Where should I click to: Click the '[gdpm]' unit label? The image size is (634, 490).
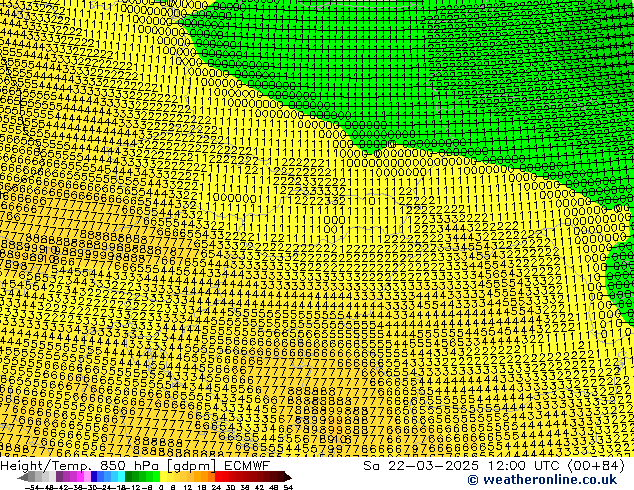(x=192, y=466)
